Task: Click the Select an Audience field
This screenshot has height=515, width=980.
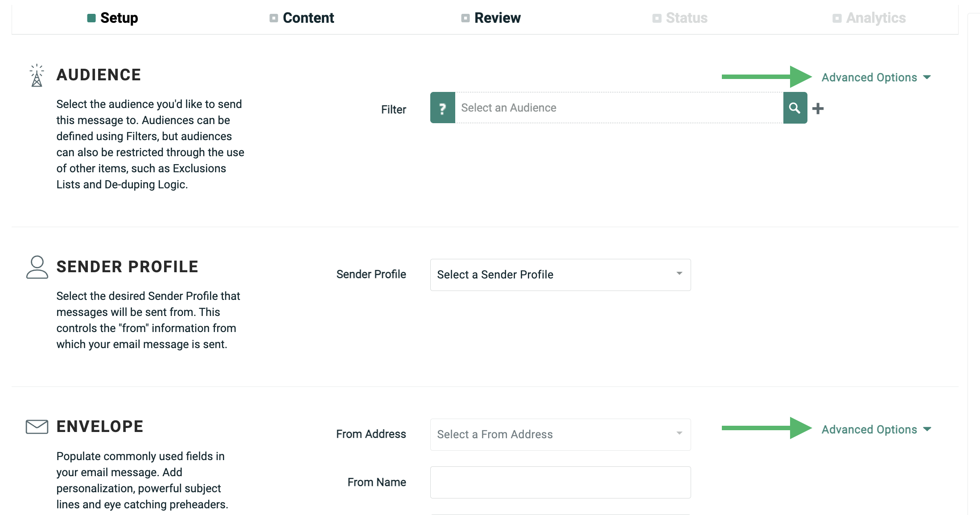Action: [619, 108]
